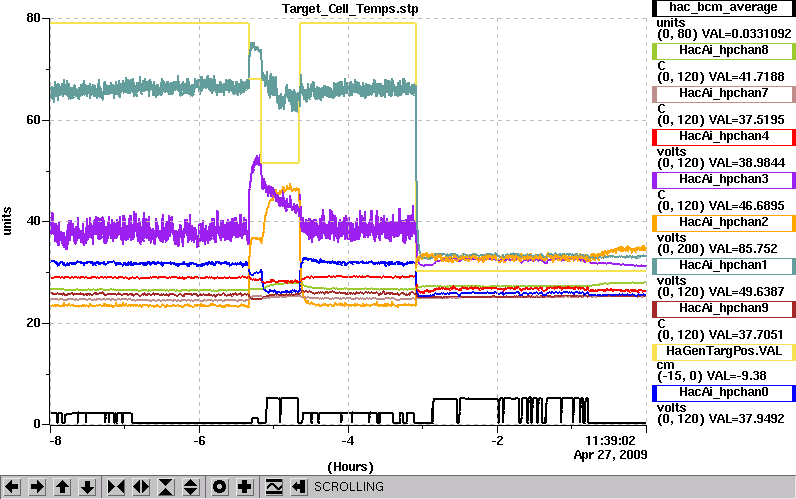Click the SCROLLING status label
Viewport: 796px width, 499px height.
(x=349, y=487)
